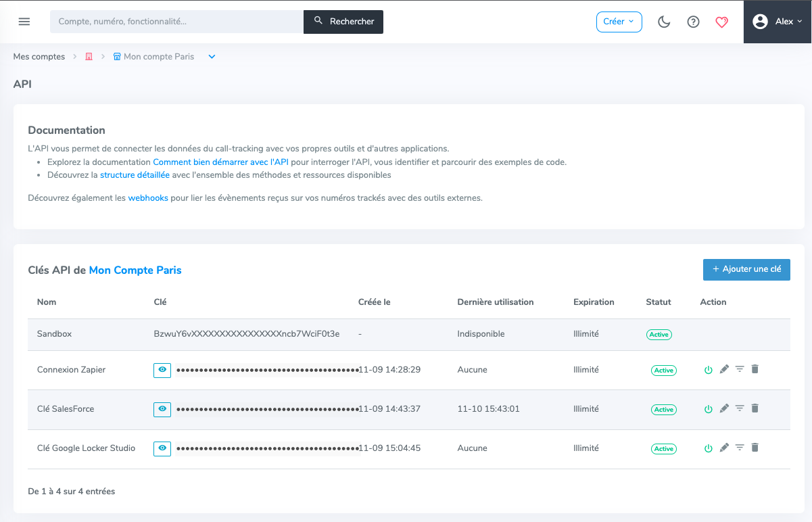This screenshot has width=812, height=522.
Task: Click the Active badge in Sandbox row
Action: (x=659, y=335)
